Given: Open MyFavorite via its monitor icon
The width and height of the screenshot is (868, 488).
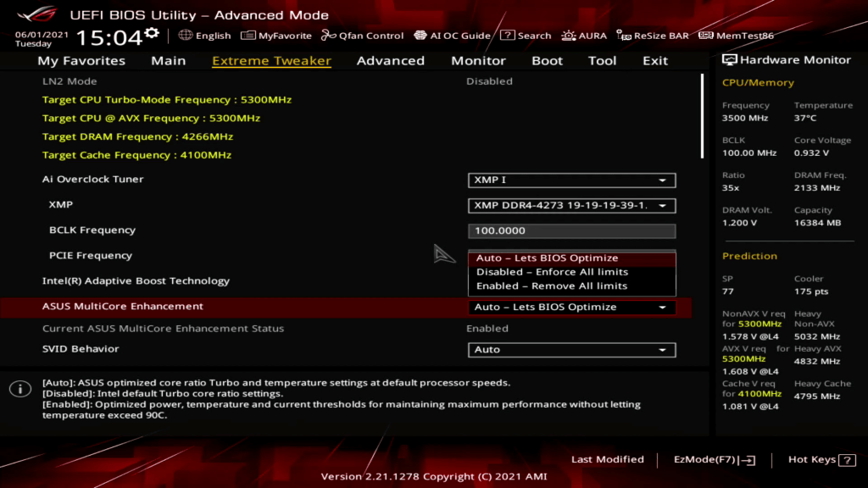Looking at the screenshot, I should click(248, 36).
